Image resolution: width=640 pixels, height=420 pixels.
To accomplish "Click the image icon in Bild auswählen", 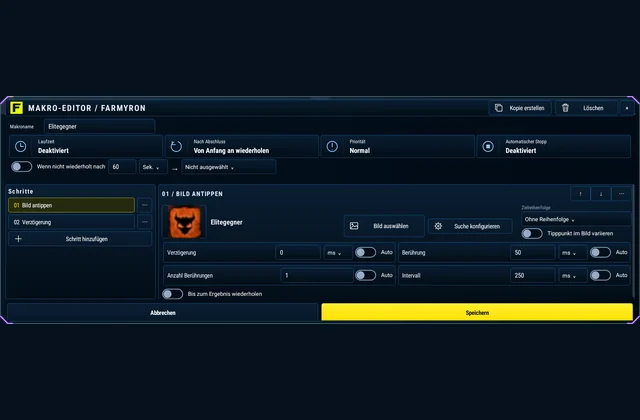I will [x=354, y=226].
